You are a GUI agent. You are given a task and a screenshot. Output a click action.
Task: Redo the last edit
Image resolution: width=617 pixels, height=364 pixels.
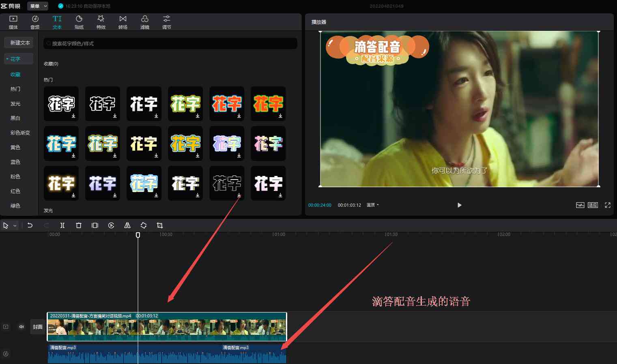pyautogui.click(x=46, y=225)
